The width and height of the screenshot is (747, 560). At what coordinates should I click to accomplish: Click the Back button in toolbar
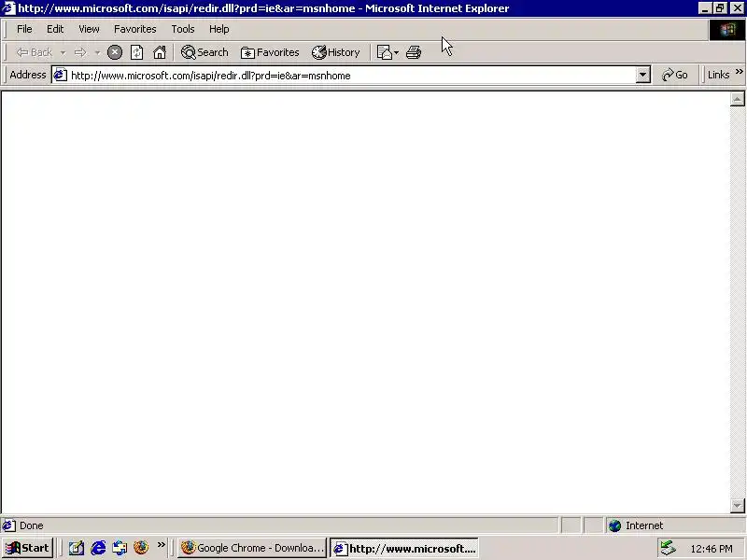click(34, 52)
